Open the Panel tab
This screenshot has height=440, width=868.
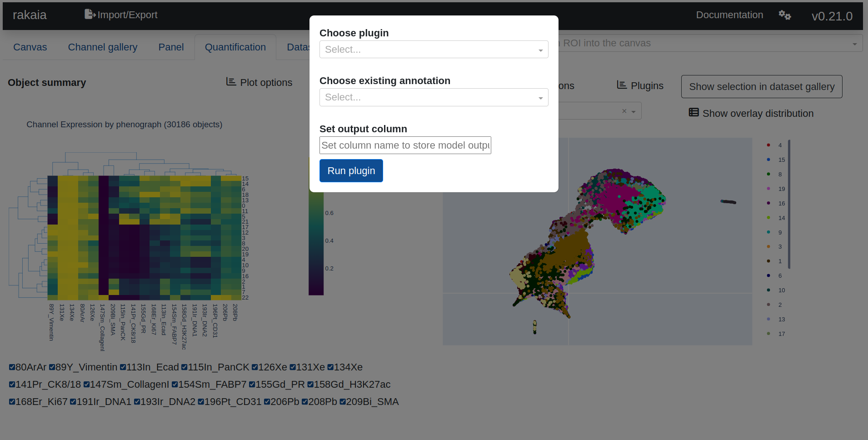click(x=171, y=47)
